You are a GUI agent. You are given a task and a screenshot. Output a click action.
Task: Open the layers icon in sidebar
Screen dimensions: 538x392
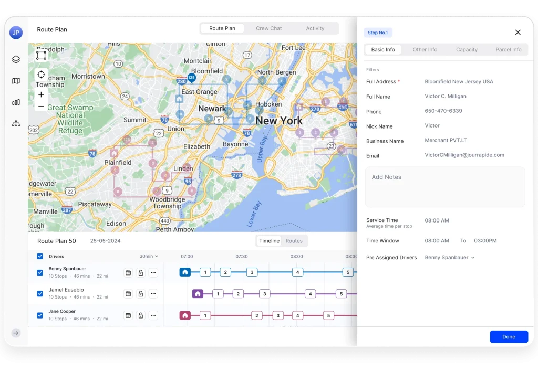[x=16, y=60]
